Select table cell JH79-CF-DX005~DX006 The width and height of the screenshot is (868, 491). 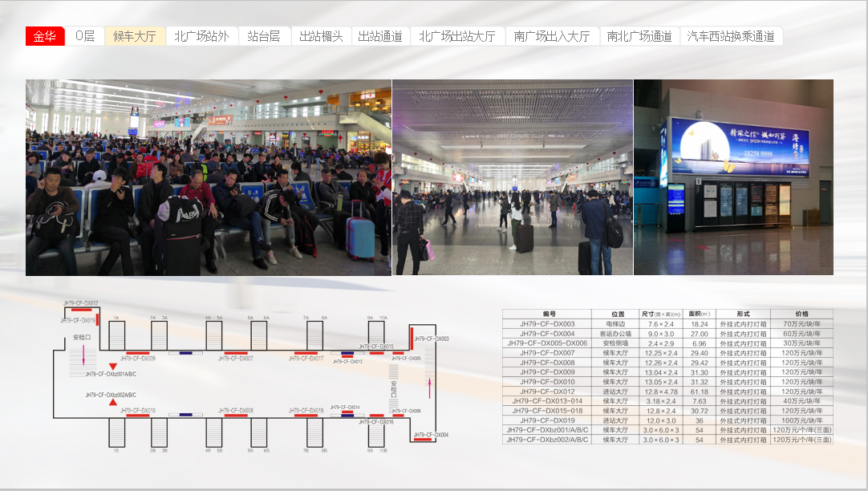[x=547, y=343]
